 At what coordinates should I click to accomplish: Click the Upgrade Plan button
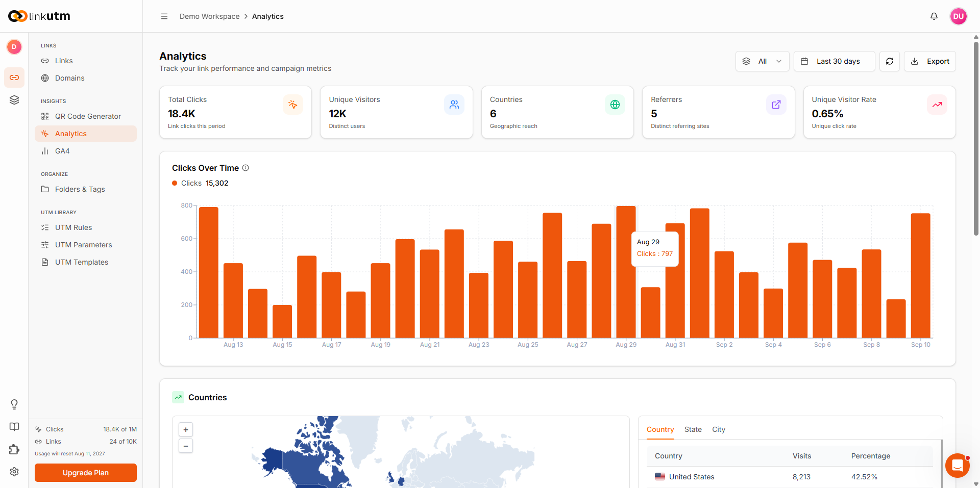[86, 473]
